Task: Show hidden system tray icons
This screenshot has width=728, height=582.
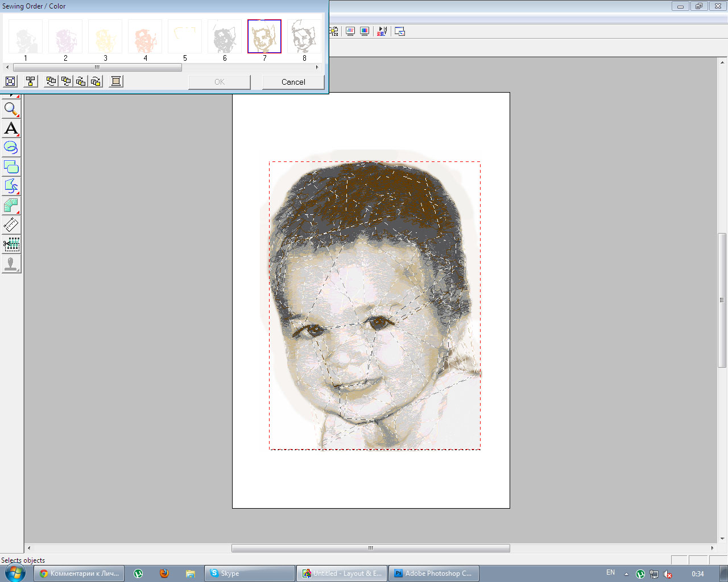Action: click(x=626, y=574)
